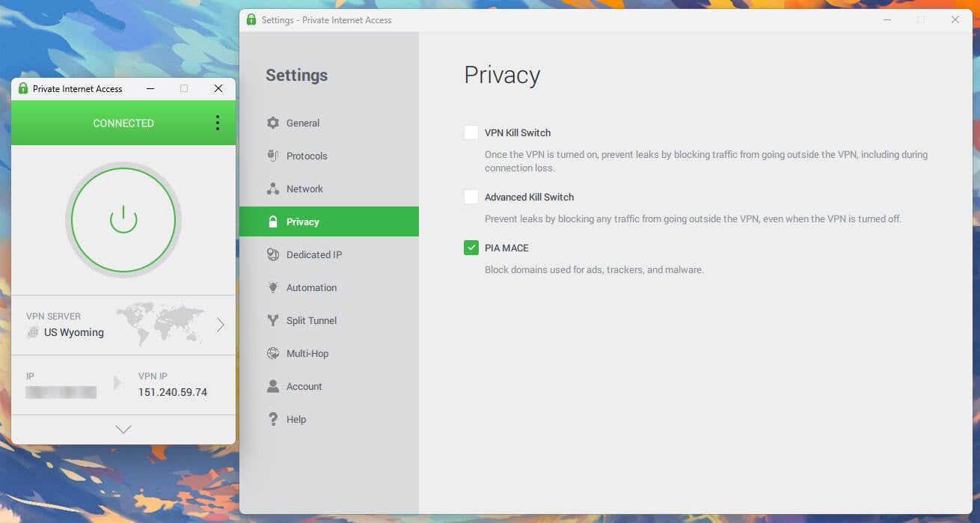
Task: Go to the Split Tunnel tab
Action: tap(329, 320)
